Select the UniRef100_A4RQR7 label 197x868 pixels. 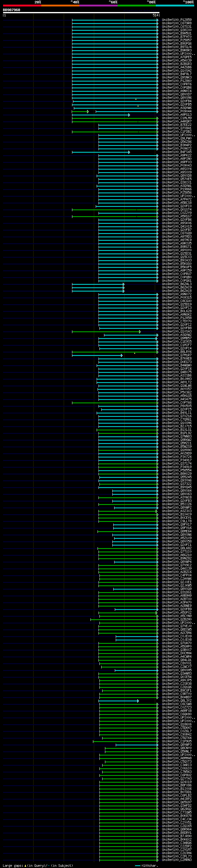177,122
